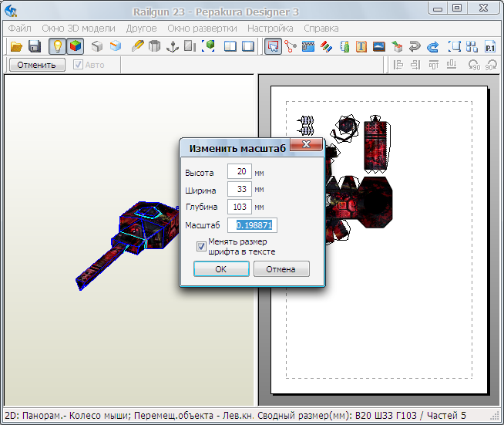504x425 pixels.
Task: Click the align left icon
Action: 398,65
